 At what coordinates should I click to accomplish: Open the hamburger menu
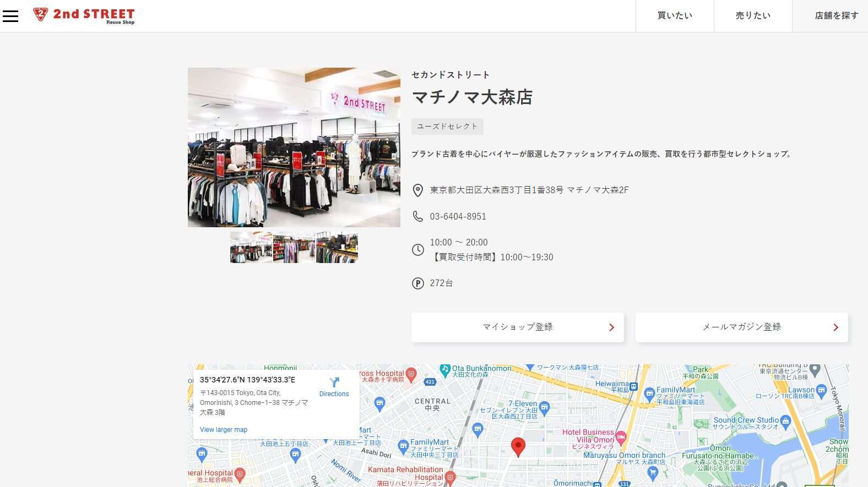(x=10, y=16)
